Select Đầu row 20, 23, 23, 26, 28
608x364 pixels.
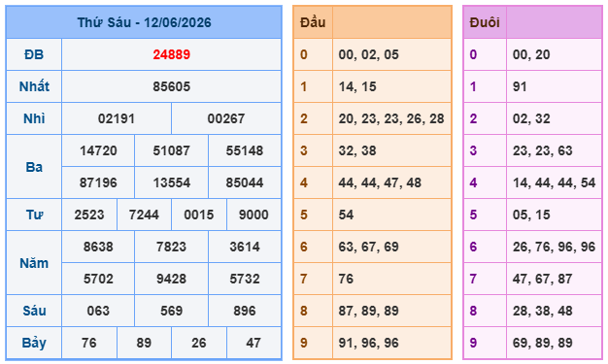391,118
